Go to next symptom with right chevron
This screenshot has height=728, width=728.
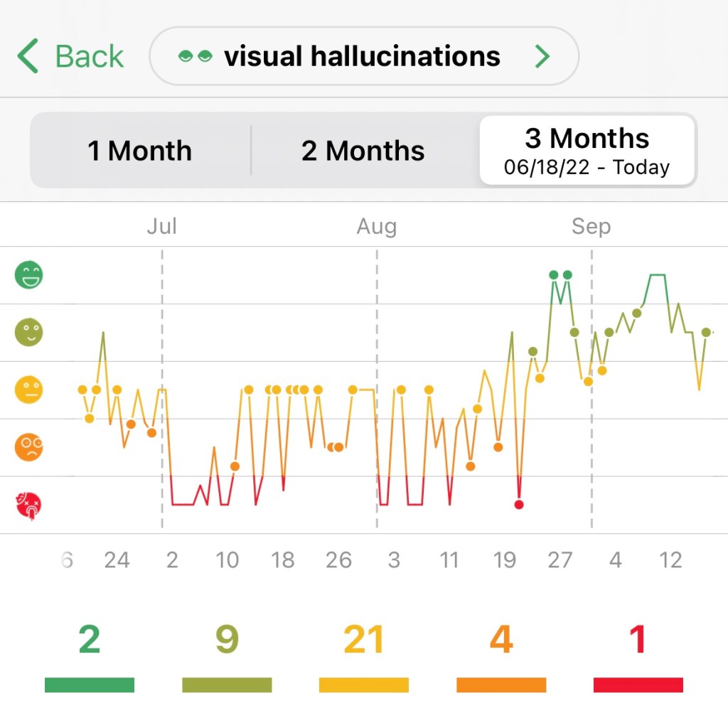542,57
